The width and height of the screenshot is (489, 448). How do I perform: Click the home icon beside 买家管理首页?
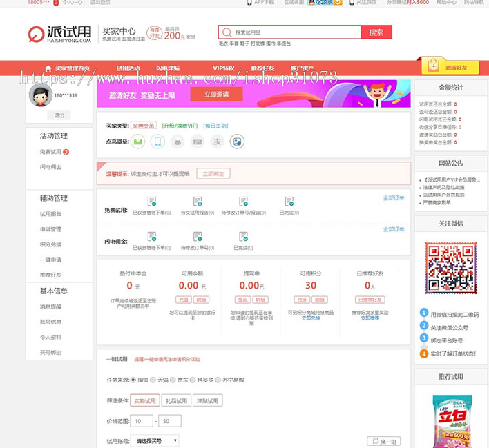(x=48, y=68)
